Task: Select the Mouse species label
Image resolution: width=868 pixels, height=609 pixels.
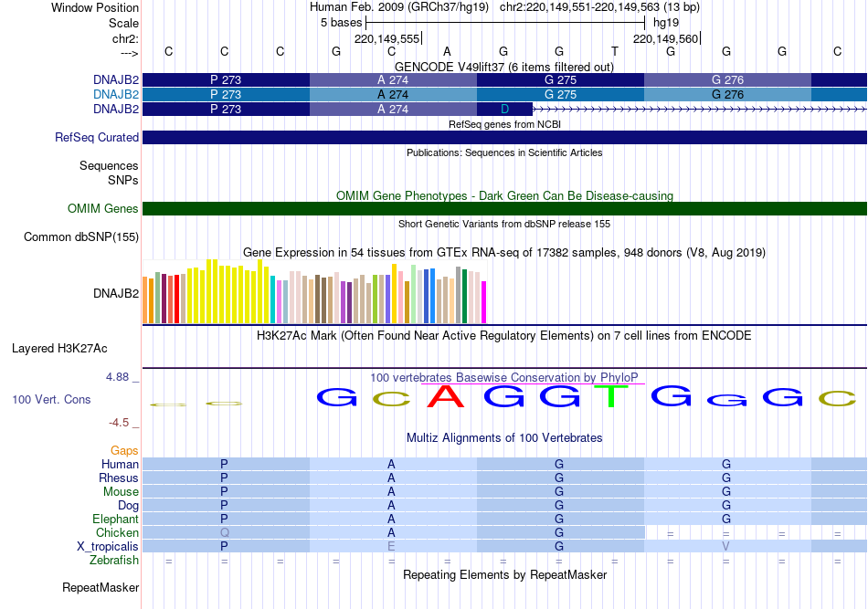Action: 121,492
